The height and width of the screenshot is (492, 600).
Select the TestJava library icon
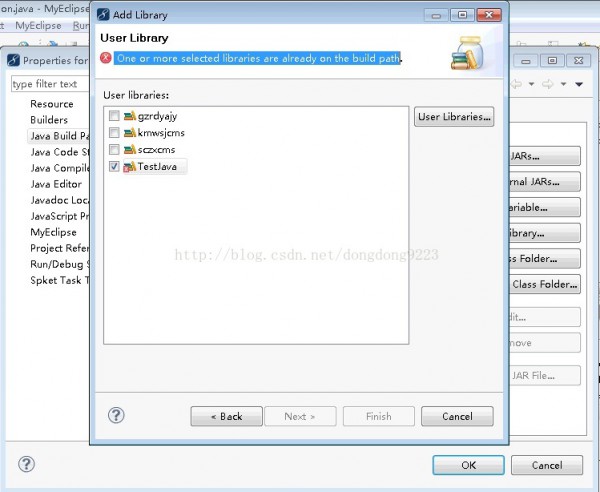click(x=130, y=166)
